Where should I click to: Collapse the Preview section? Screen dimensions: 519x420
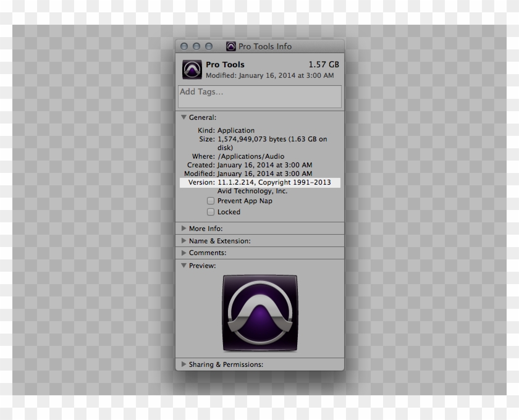coord(184,266)
